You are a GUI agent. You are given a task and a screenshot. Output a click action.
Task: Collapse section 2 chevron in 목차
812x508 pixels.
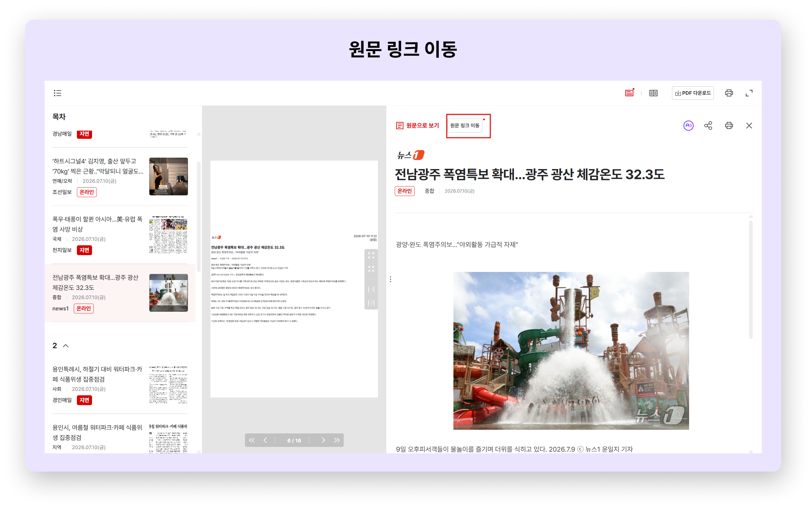coord(66,346)
